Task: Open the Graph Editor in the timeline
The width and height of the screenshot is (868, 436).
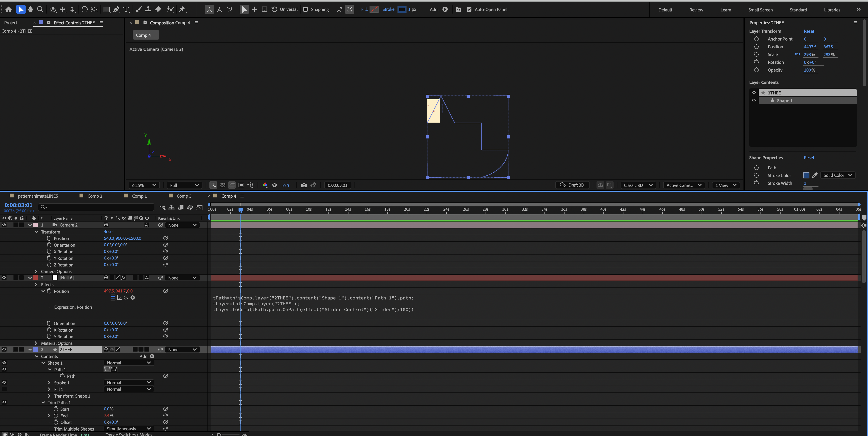Action: coord(199,208)
